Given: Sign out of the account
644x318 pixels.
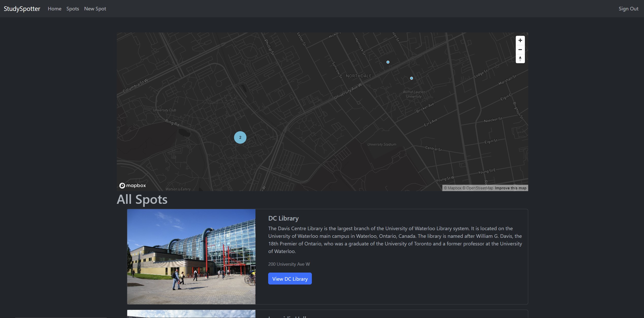Looking at the screenshot, I should point(628,9).
